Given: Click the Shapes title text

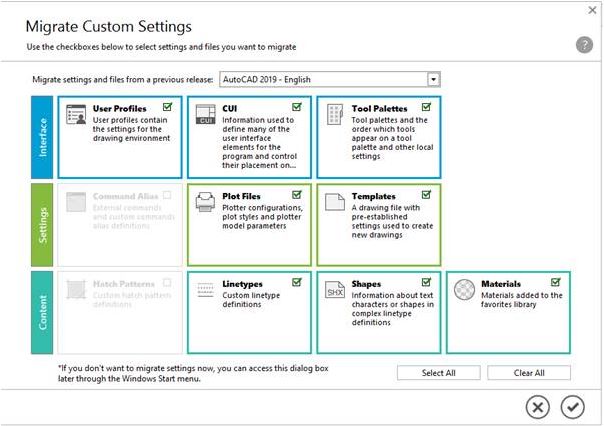Looking at the screenshot, I should [x=366, y=284].
